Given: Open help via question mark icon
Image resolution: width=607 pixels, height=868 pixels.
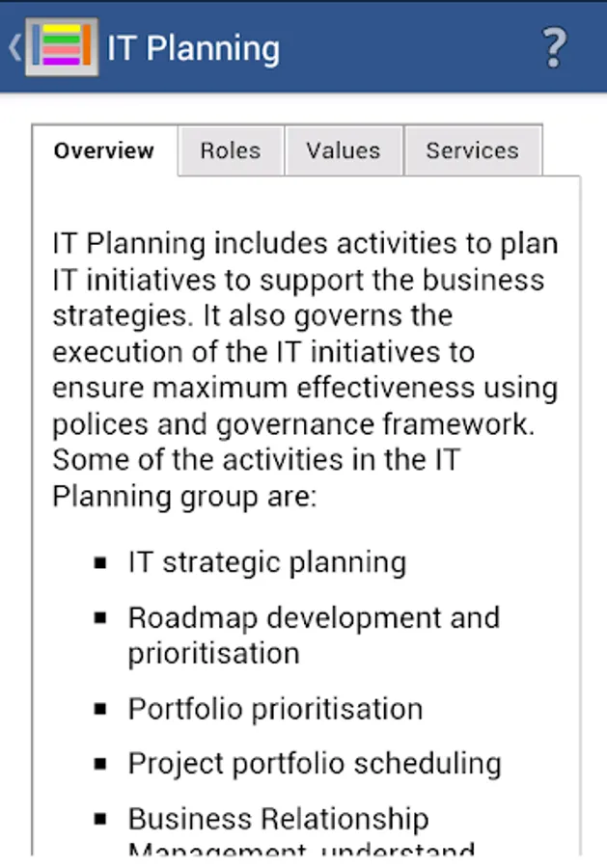Looking at the screenshot, I should coord(554,48).
